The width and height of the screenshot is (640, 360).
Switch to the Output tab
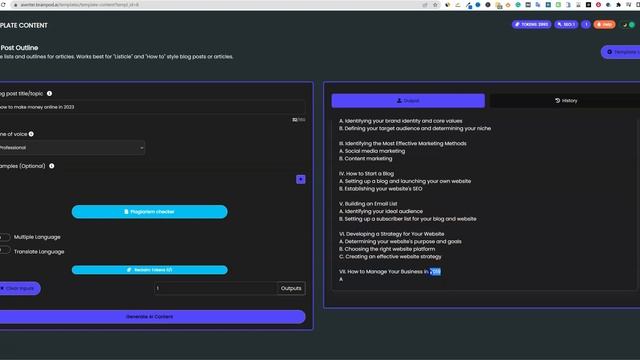[x=408, y=101]
